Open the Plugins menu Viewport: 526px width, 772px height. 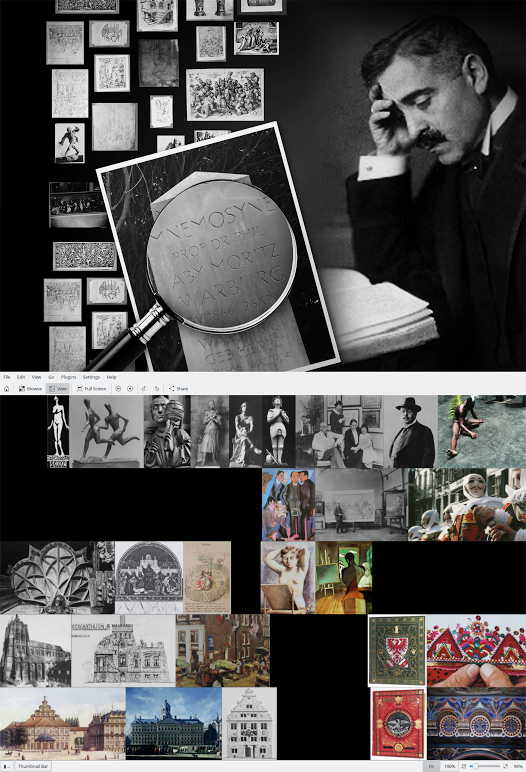68,377
